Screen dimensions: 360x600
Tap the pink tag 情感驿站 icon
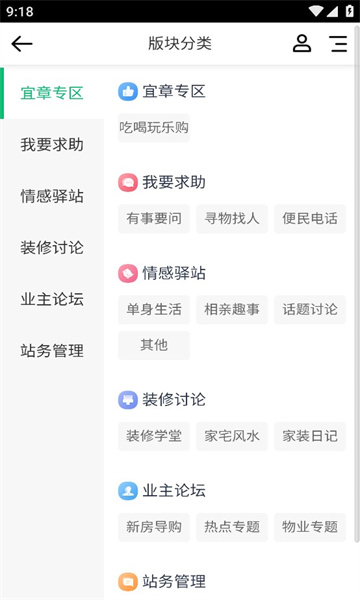point(128,273)
